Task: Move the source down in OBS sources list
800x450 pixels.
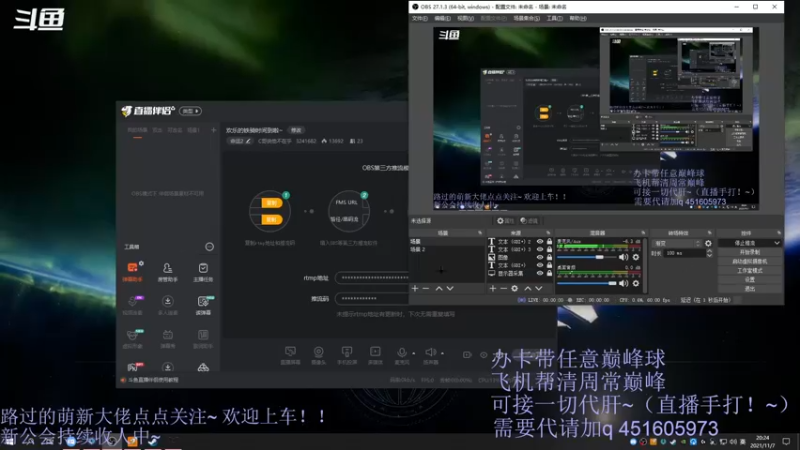Action: coord(538,288)
